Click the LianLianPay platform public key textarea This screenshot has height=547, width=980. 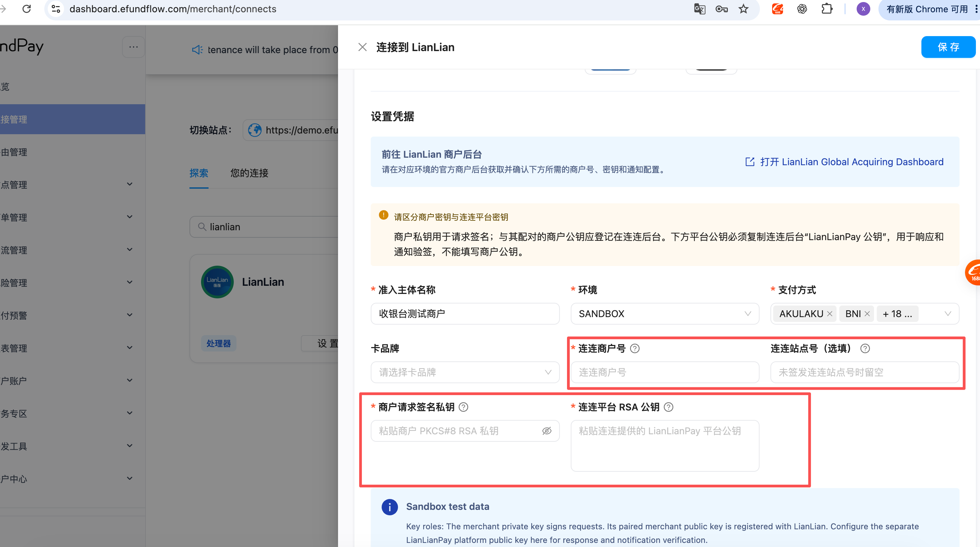pos(664,446)
